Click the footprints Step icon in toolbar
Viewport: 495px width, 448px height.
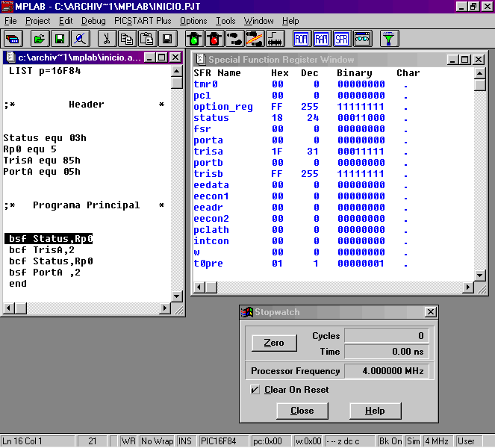coord(234,38)
